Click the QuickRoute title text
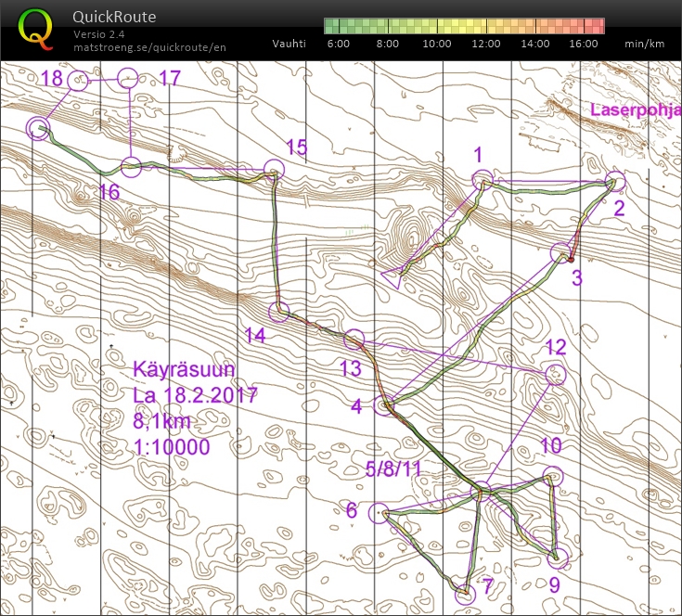This screenshot has height=616, width=682. pos(114,17)
